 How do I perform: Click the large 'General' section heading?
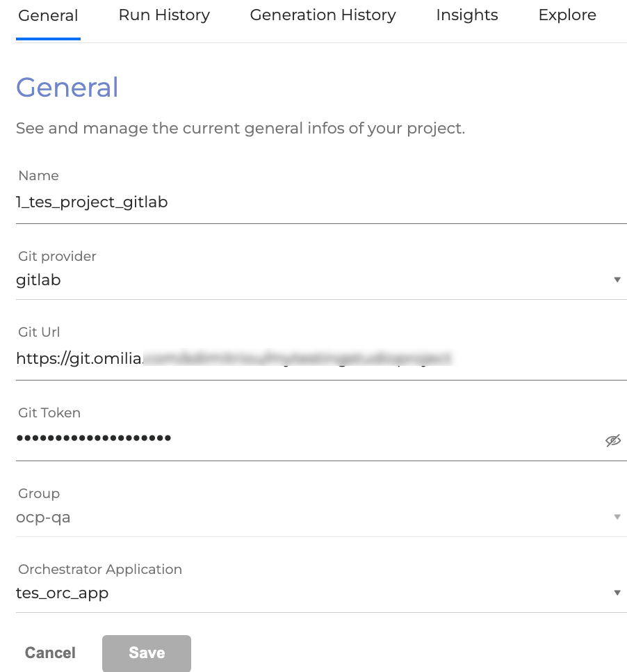[x=67, y=88]
